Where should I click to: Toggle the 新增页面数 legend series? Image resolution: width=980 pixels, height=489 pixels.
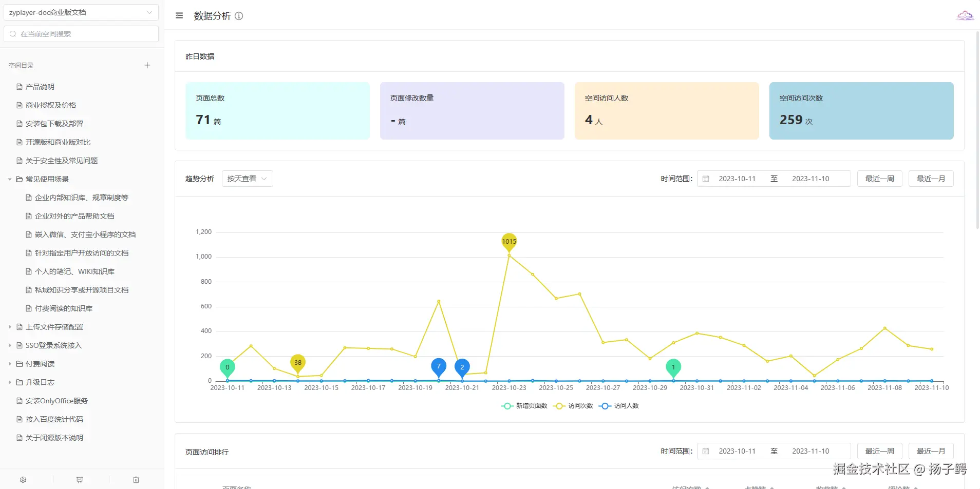tap(524, 406)
